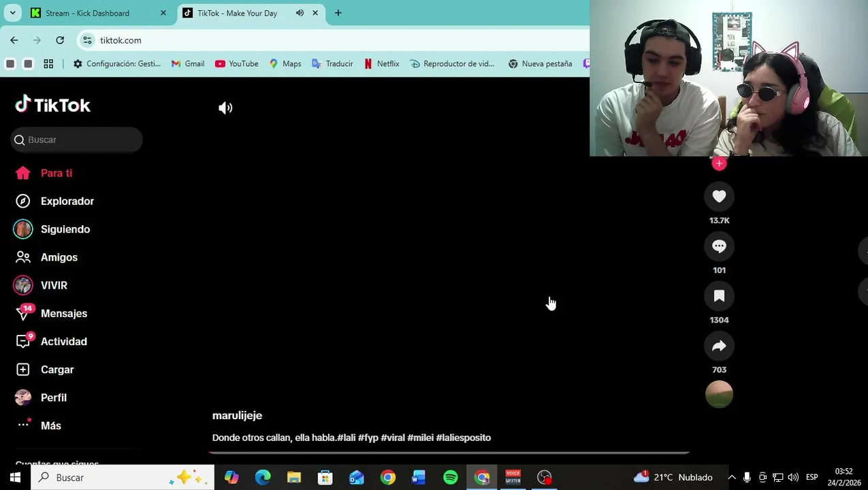Click the TikTok logo
This screenshot has width=868, height=490.
point(52,105)
